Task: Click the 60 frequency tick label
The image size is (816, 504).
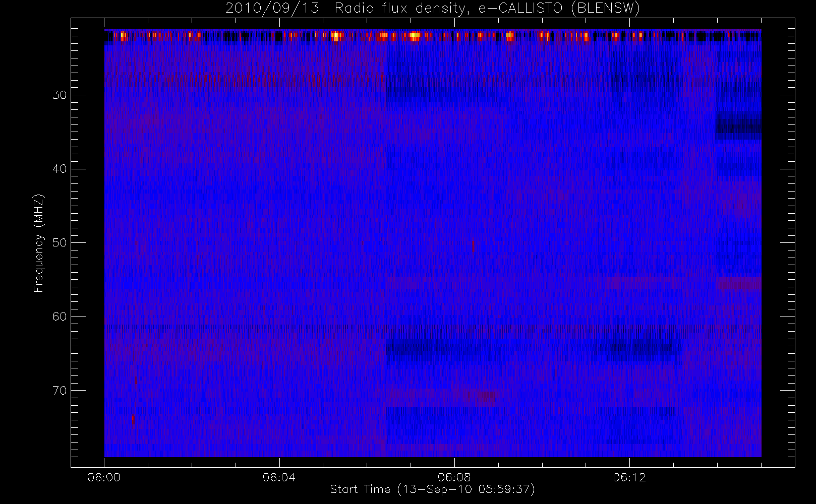Action: [x=60, y=317]
